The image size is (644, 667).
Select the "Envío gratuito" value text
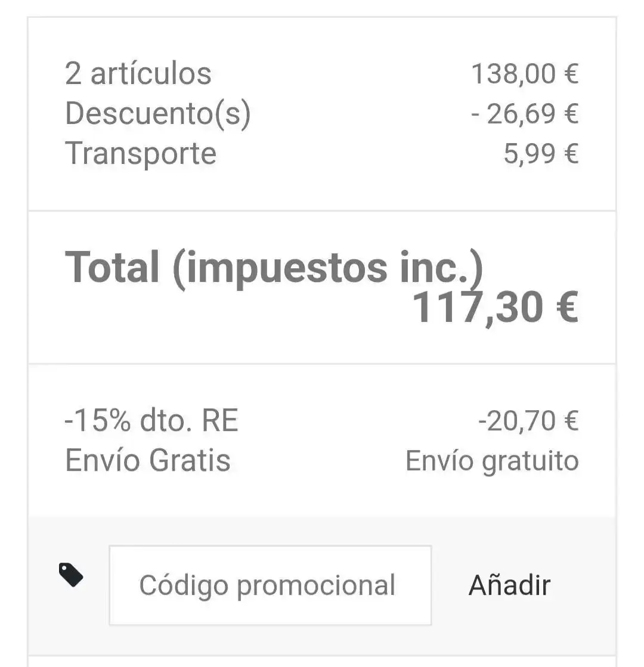(x=492, y=461)
